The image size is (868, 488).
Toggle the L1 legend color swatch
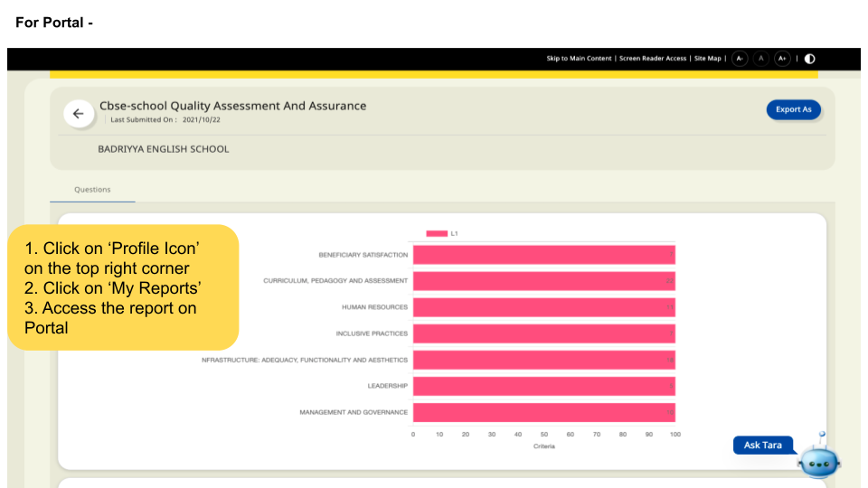[x=437, y=234]
